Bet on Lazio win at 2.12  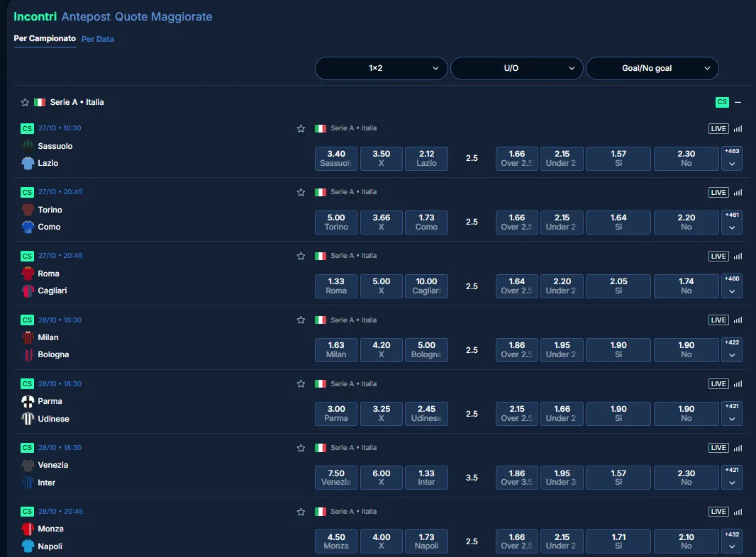click(x=427, y=159)
